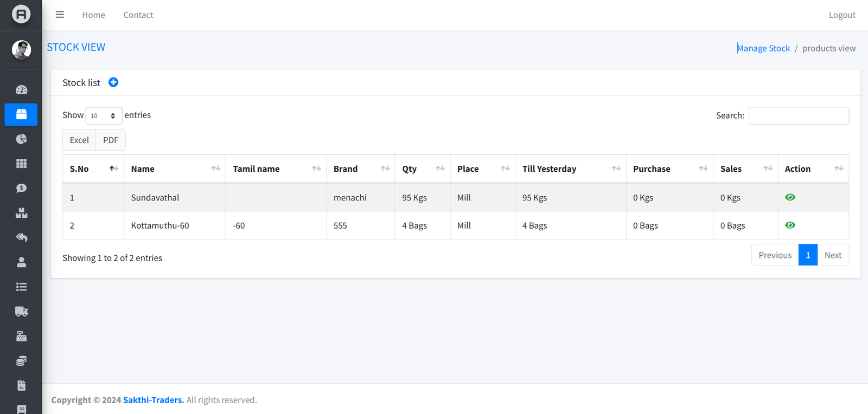
Task: Go to Home in top navigation
Action: coord(93,15)
